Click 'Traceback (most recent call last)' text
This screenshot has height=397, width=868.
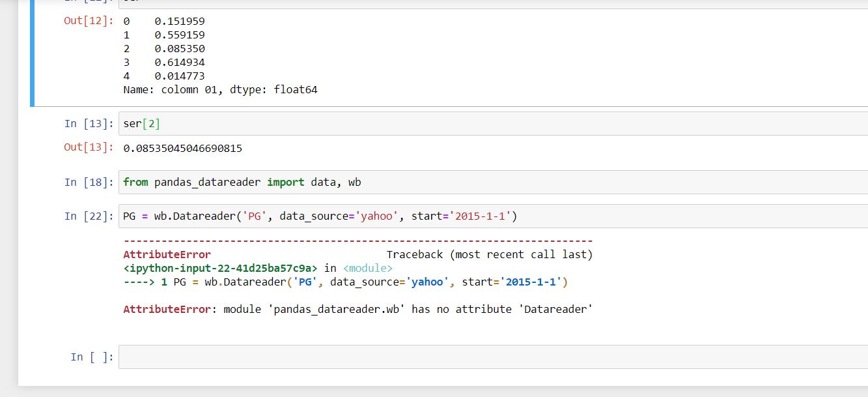pos(490,254)
